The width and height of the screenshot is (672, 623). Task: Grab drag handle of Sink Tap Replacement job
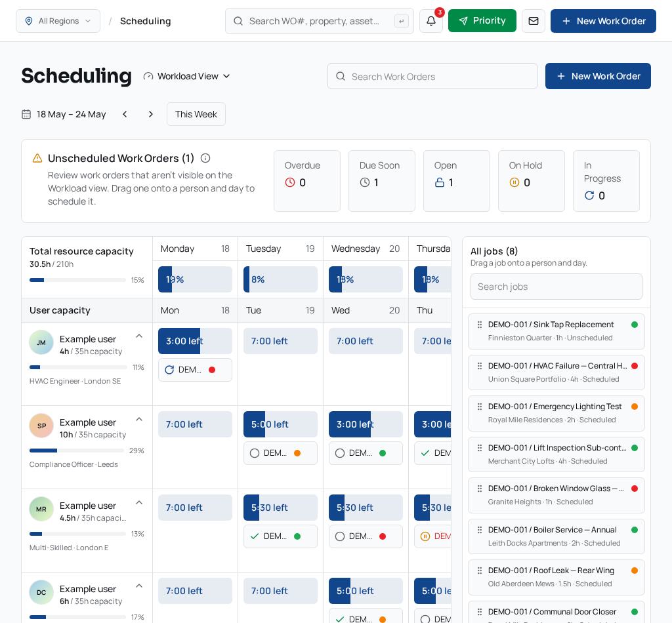click(480, 325)
